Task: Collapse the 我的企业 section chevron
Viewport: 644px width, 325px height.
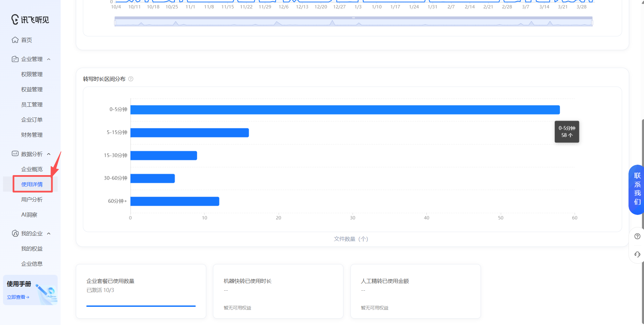Action: click(49, 234)
